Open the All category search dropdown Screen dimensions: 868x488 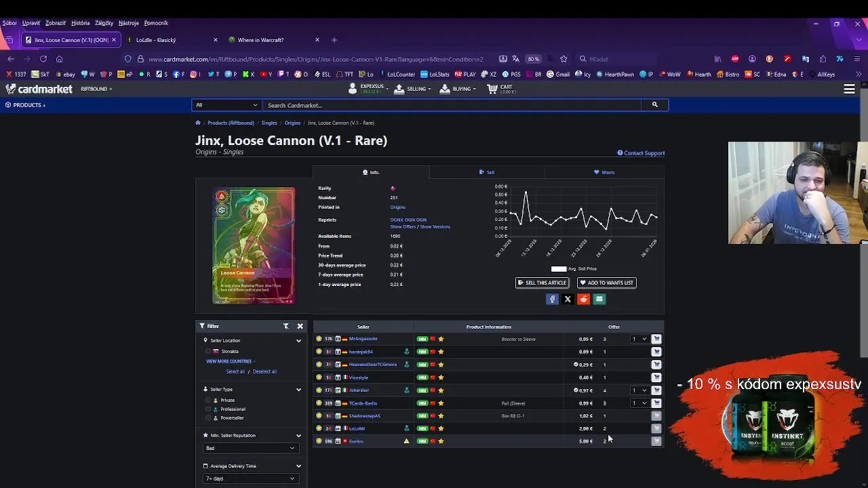coord(226,105)
